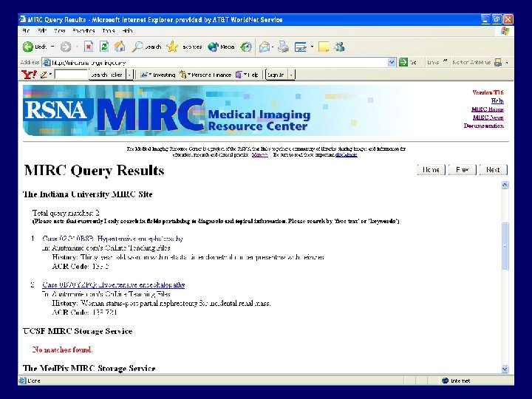Open the MIRC Home link
The width and height of the screenshot is (532, 399).
point(487,109)
